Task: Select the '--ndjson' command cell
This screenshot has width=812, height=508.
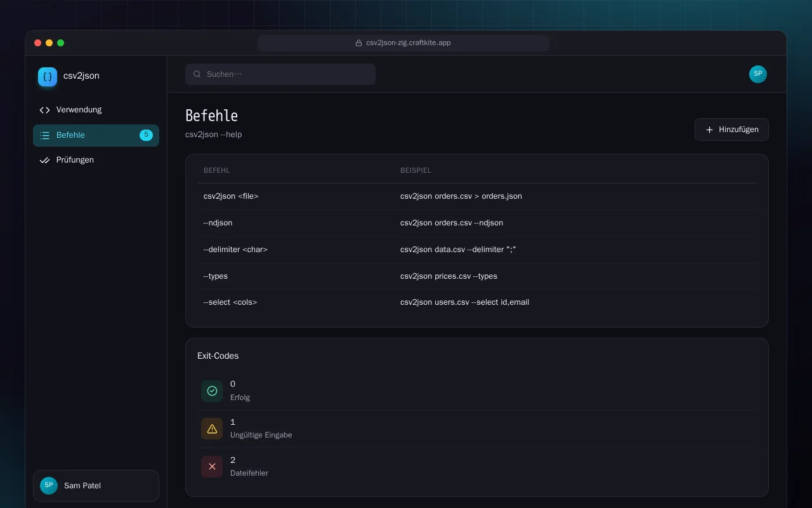Action: pyautogui.click(x=218, y=223)
